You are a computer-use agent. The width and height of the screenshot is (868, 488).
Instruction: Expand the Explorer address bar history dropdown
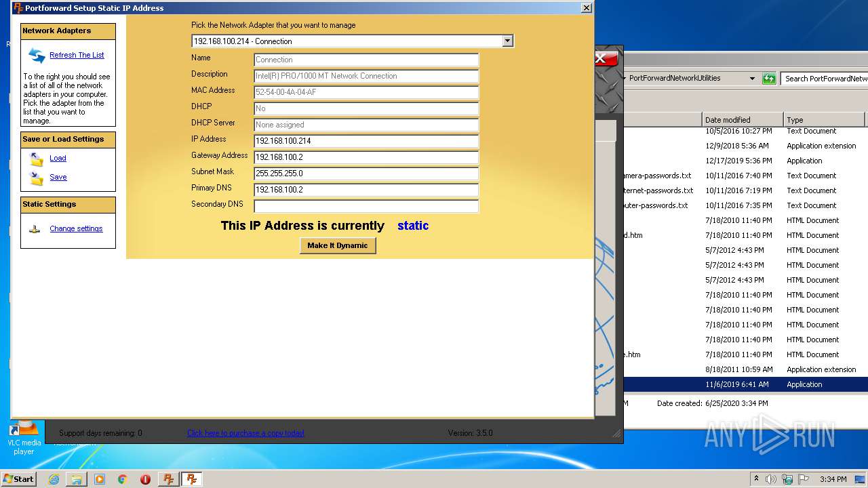[752, 79]
